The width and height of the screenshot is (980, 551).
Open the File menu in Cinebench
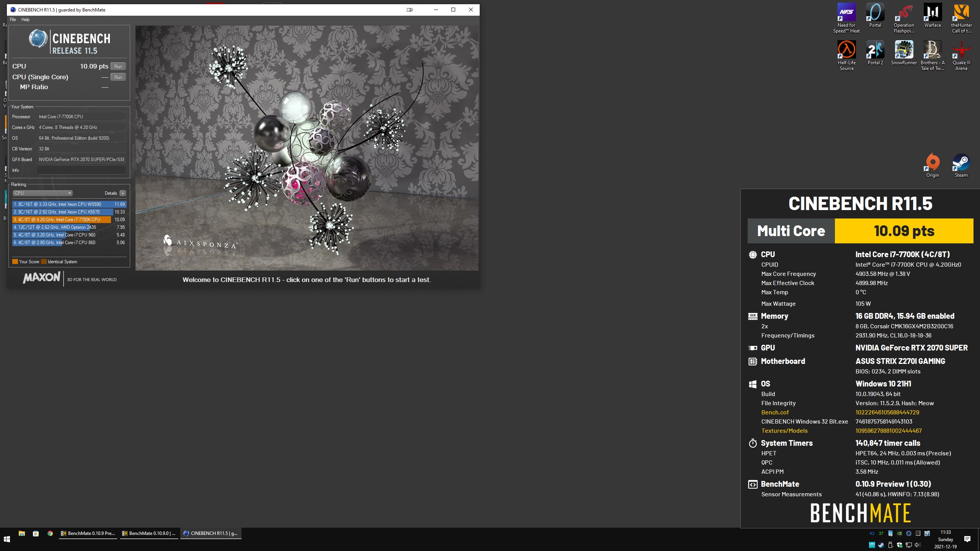(x=13, y=20)
